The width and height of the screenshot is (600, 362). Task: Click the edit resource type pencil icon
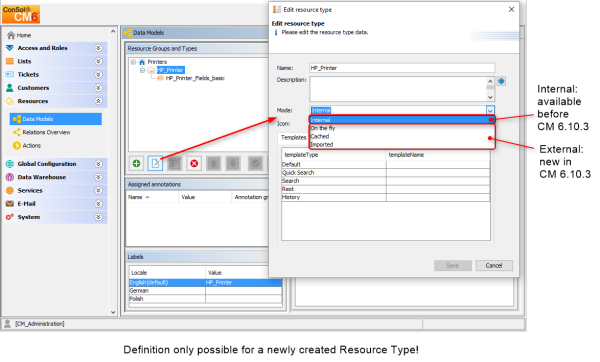point(155,164)
